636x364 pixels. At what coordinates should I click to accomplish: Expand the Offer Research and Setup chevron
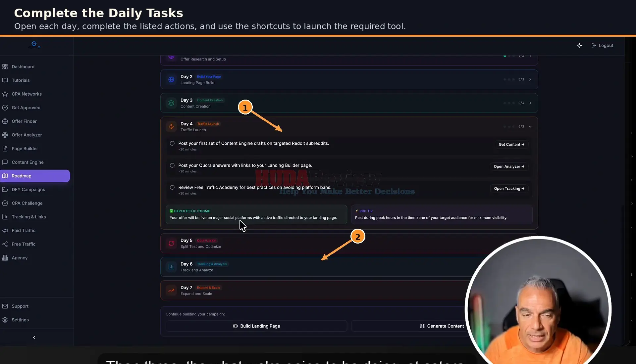tap(530, 56)
